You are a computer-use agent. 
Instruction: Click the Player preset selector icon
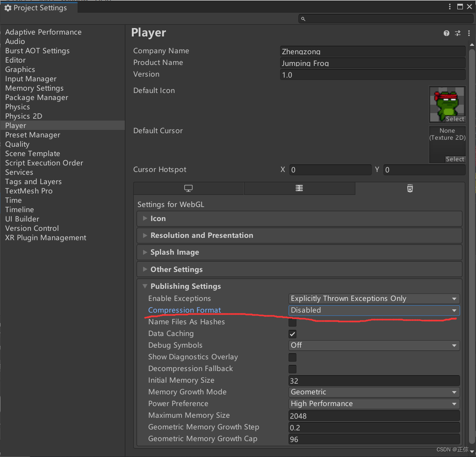(458, 33)
